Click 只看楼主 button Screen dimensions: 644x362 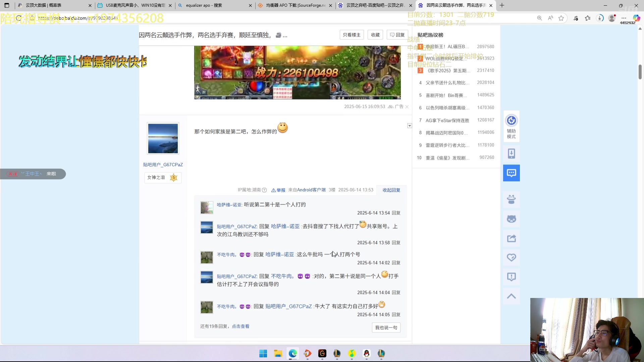352,35
